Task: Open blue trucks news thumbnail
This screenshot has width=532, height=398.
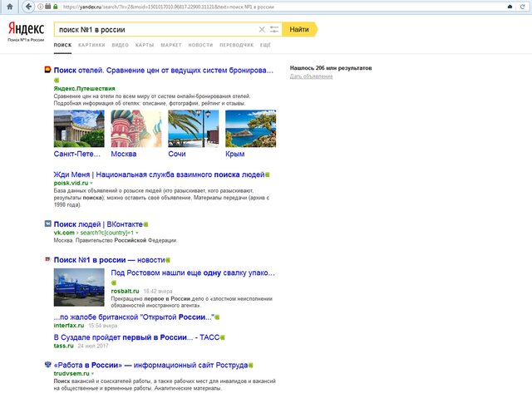Action: pyautogui.click(x=79, y=287)
